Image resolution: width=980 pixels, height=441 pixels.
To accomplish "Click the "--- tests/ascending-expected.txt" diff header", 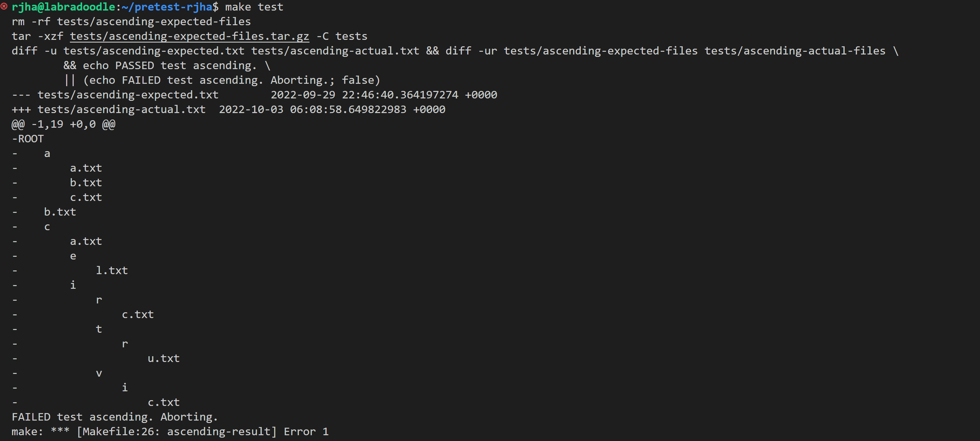I will pyautogui.click(x=115, y=95).
